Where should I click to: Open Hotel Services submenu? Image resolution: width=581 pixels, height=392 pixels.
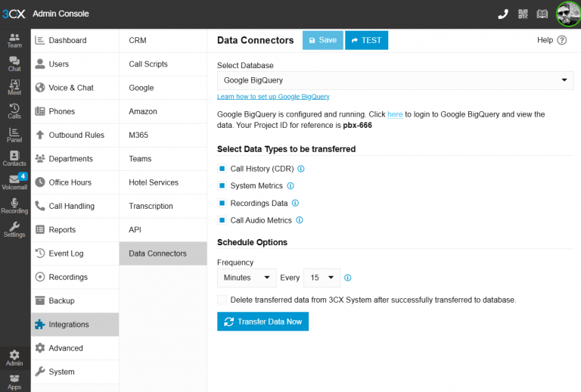tap(163, 182)
